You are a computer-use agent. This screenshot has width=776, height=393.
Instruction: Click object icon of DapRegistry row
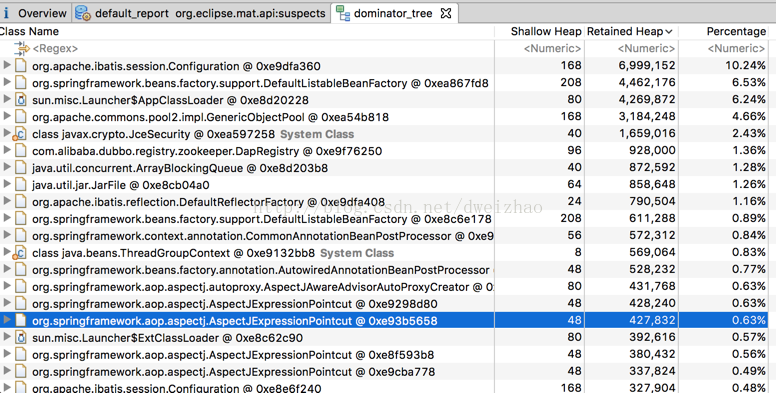tap(20, 150)
